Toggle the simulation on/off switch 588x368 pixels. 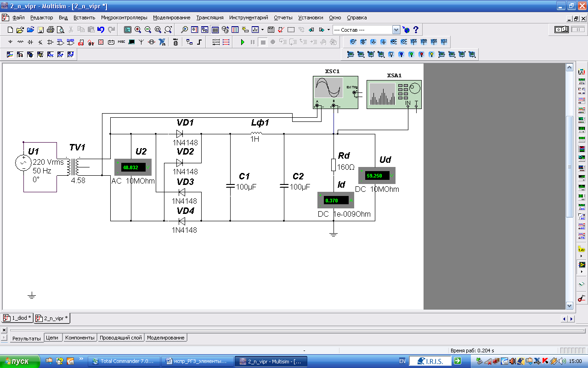coord(561,30)
